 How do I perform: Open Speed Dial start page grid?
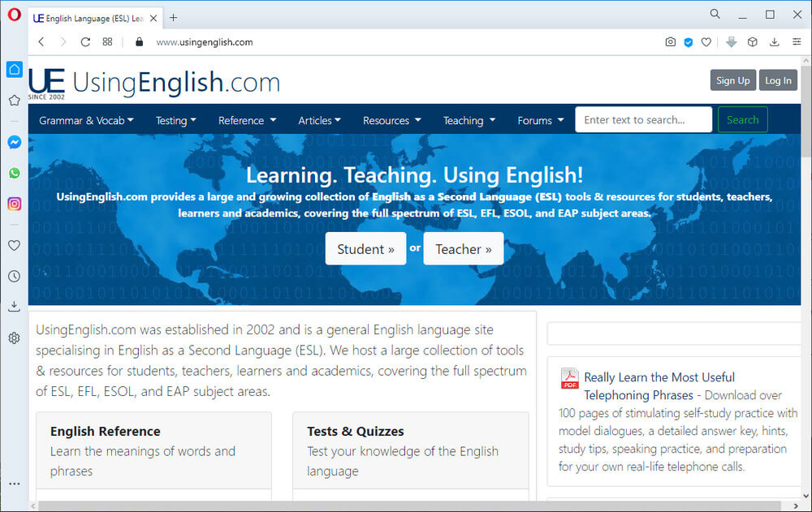coord(107,42)
